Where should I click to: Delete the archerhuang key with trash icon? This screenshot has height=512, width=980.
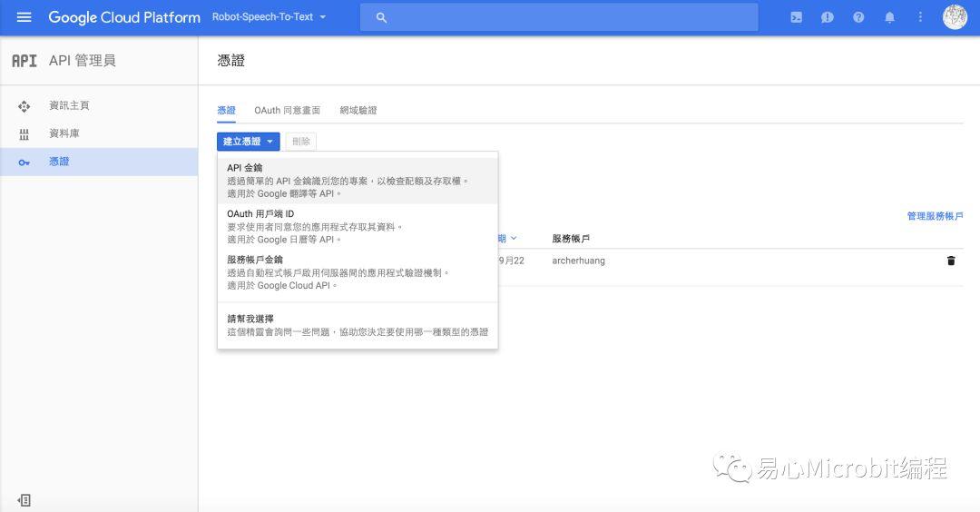click(x=951, y=261)
